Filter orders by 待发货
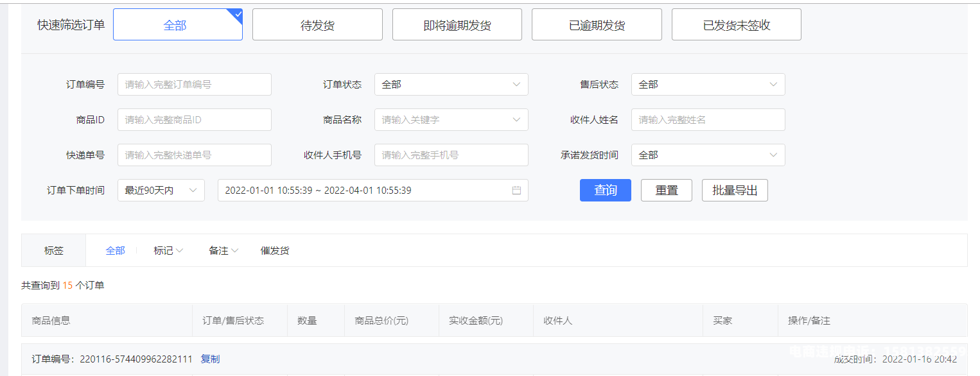The width and height of the screenshot is (980, 376). tap(317, 25)
